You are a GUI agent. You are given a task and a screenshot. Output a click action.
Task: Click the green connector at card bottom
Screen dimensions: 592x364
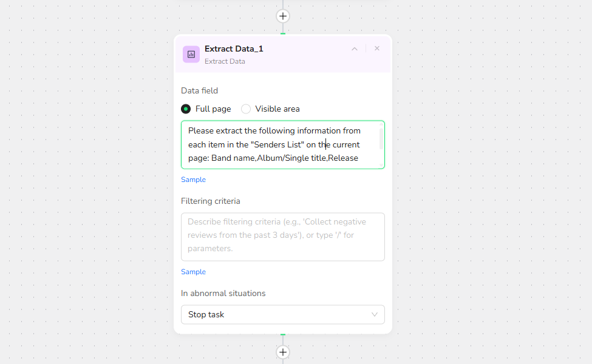click(283, 334)
